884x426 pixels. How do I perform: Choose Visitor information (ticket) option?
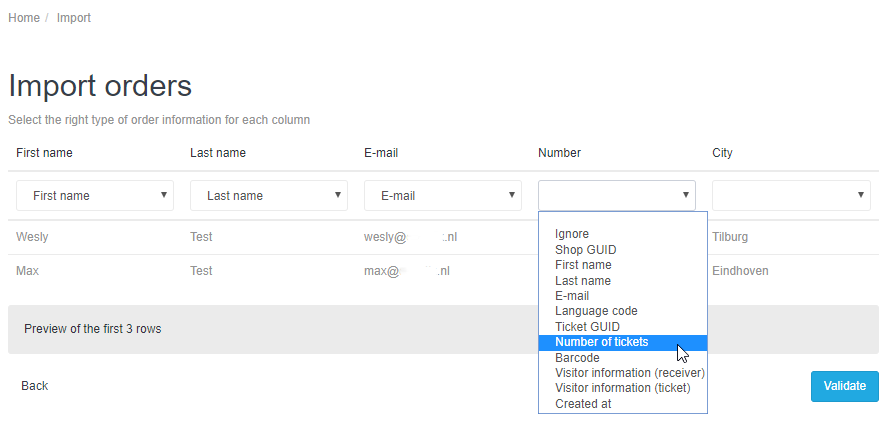point(622,388)
